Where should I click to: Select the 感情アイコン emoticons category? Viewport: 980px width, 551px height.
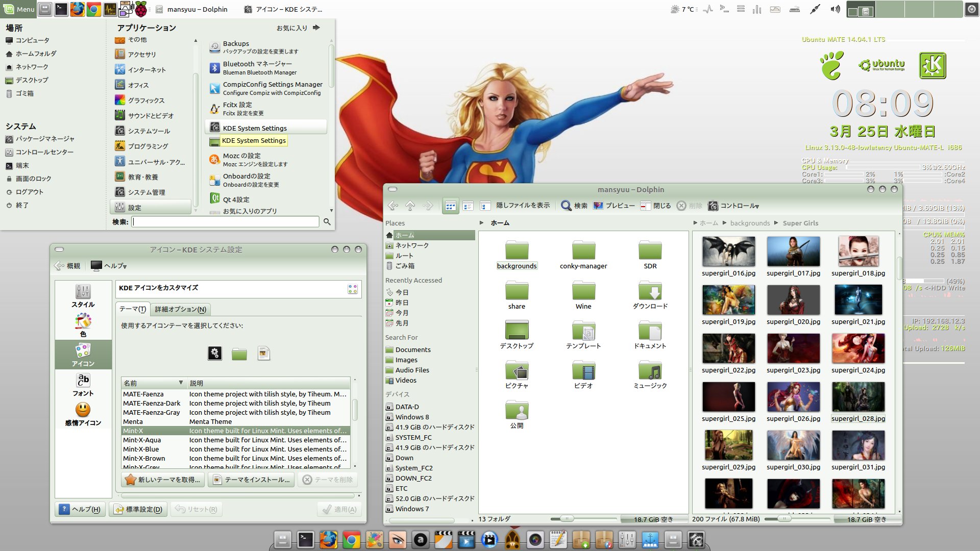click(83, 414)
